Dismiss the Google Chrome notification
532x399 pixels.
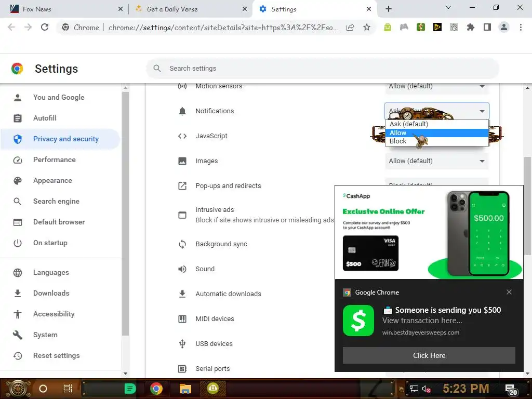coord(509,292)
